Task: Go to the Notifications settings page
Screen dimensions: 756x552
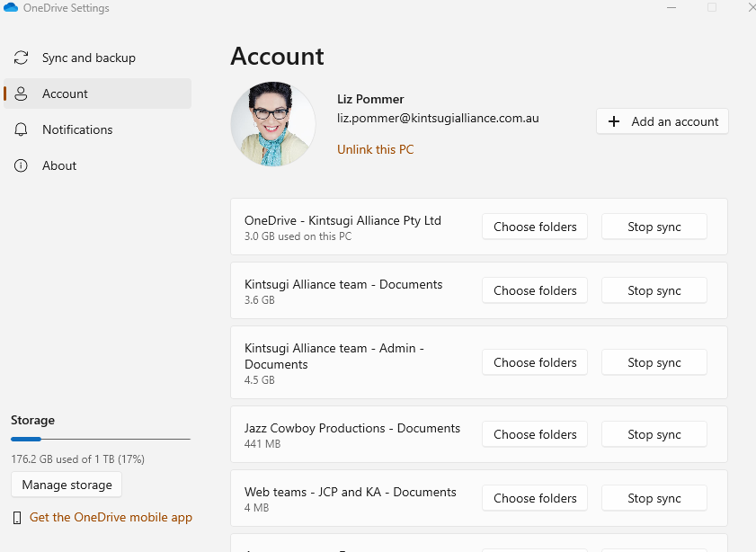Action: (x=77, y=129)
